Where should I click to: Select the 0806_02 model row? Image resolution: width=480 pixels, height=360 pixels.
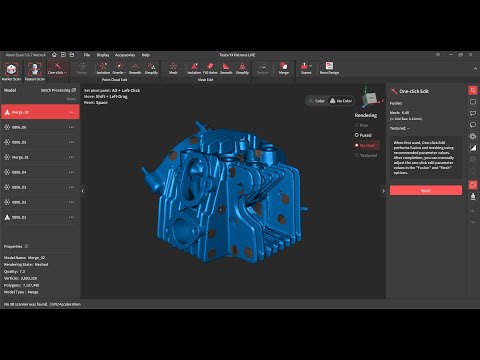point(40,202)
